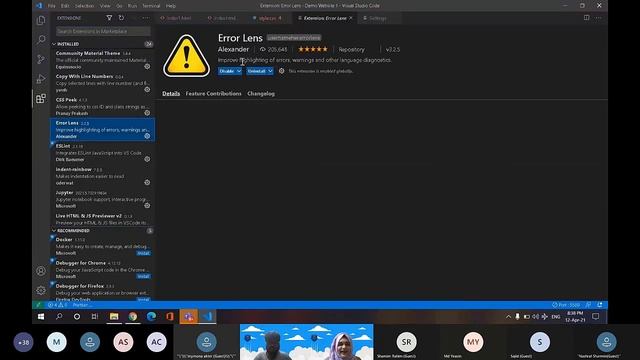Expand the Uninstall button dropdown arrow
Screen dimensions: 640x360
click(270, 71)
